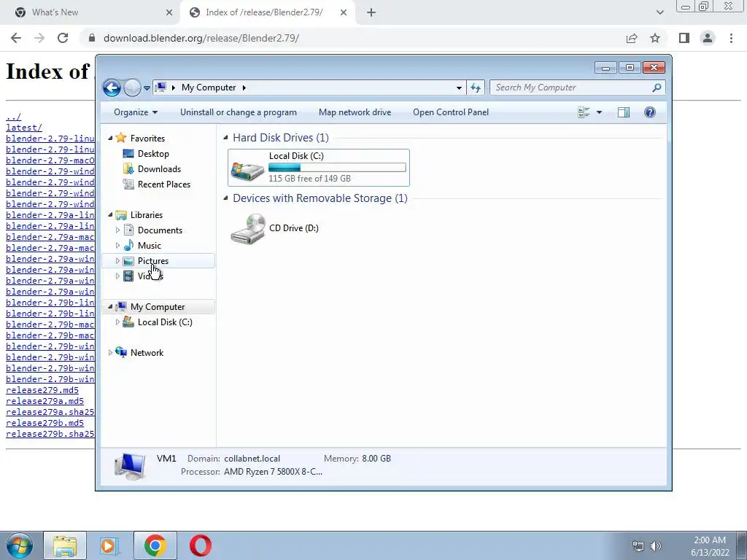
Task: Click the Videos library film icon
Action: [128, 276]
